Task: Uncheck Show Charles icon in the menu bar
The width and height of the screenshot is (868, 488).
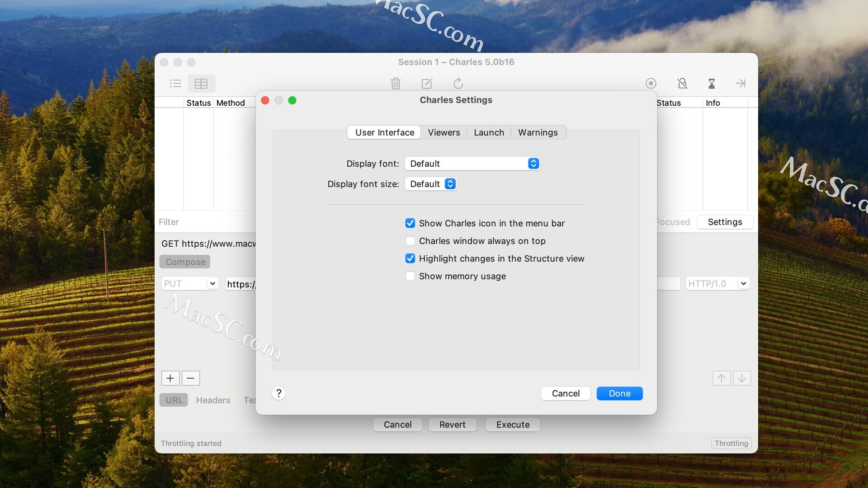Action: pyautogui.click(x=410, y=223)
